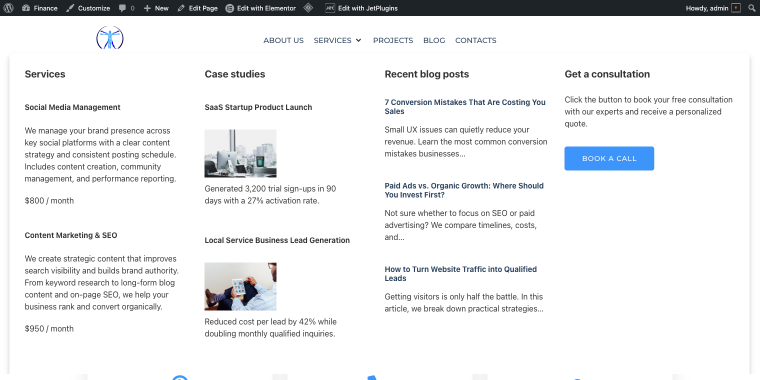Click Content Marketing & SEO heading
The height and width of the screenshot is (380, 760).
[71, 235]
